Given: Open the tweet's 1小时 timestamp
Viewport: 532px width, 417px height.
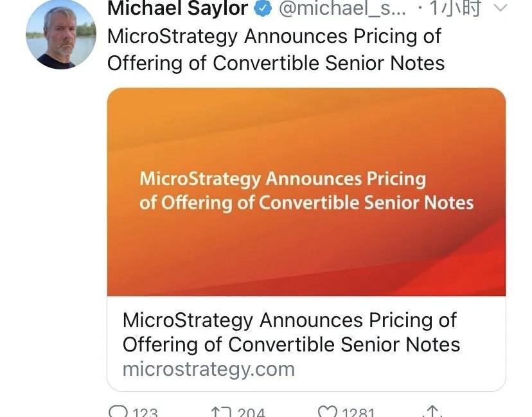Looking at the screenshot, I should 455,9.
